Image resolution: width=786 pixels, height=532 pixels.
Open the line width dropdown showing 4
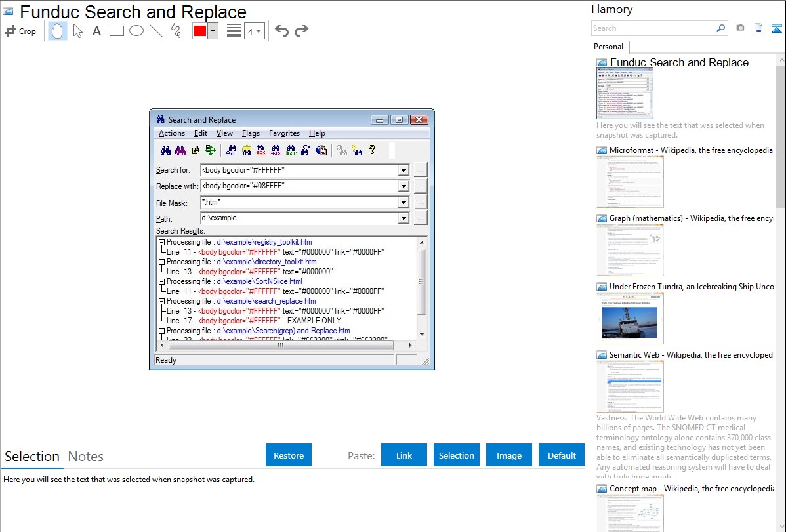254,31
